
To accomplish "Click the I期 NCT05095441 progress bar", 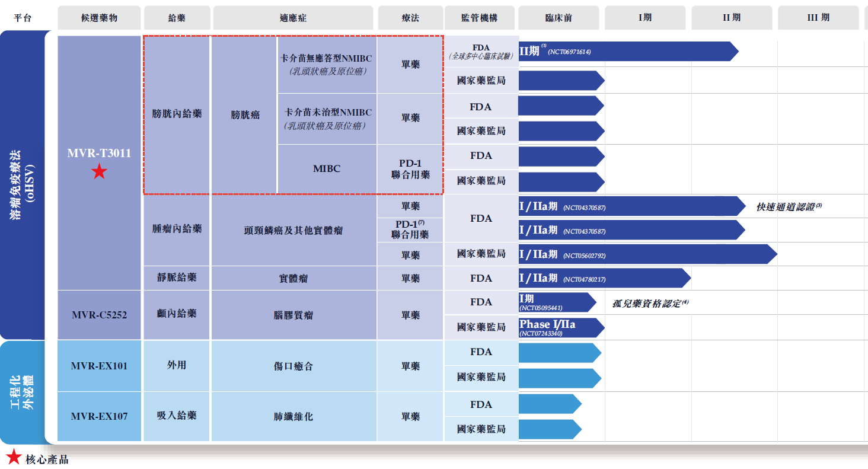I will pos(557,302).
